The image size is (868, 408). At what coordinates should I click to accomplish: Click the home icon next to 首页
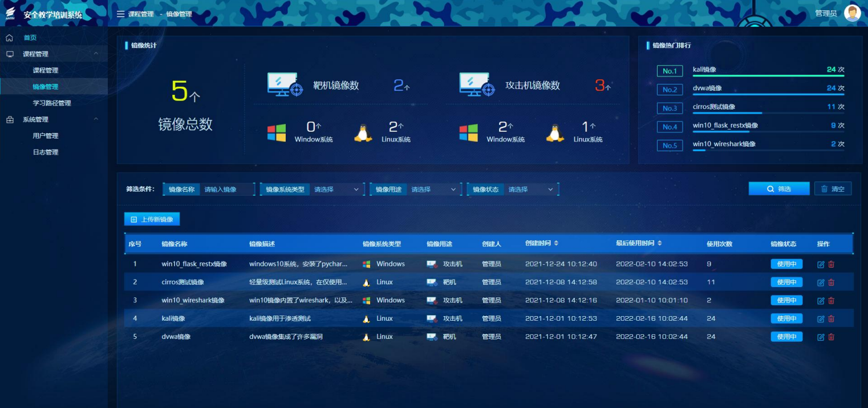click(8, 37)
